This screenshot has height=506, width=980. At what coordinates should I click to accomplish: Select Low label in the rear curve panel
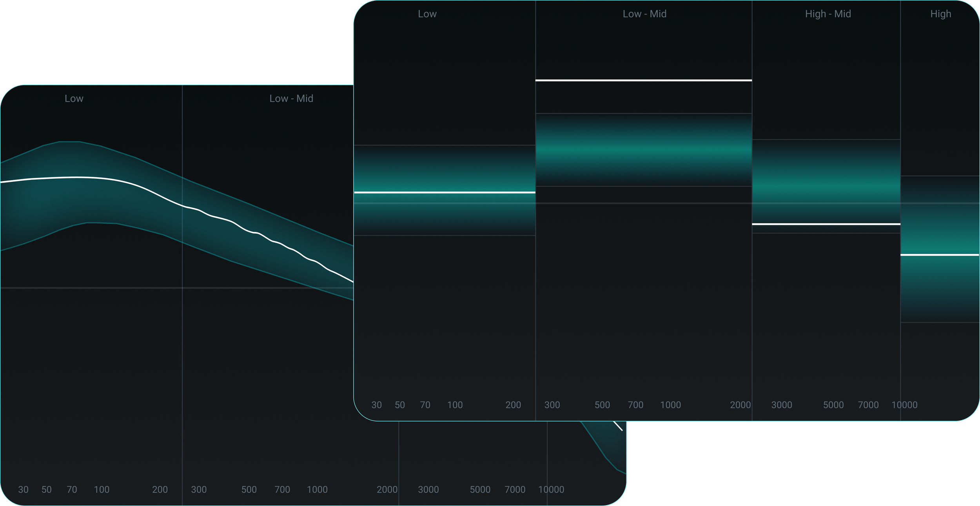(x=74, y=98)
